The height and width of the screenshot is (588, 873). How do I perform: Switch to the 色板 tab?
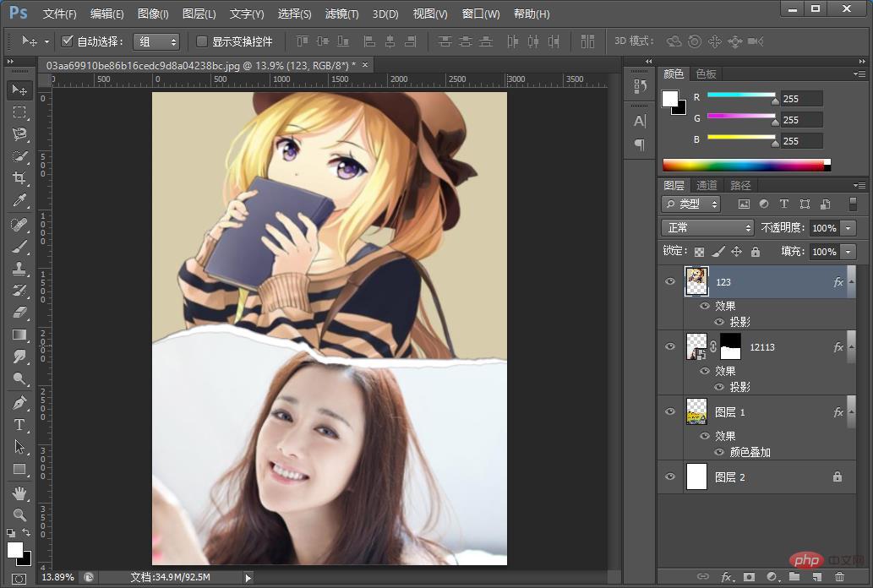[x=706, y=74]
